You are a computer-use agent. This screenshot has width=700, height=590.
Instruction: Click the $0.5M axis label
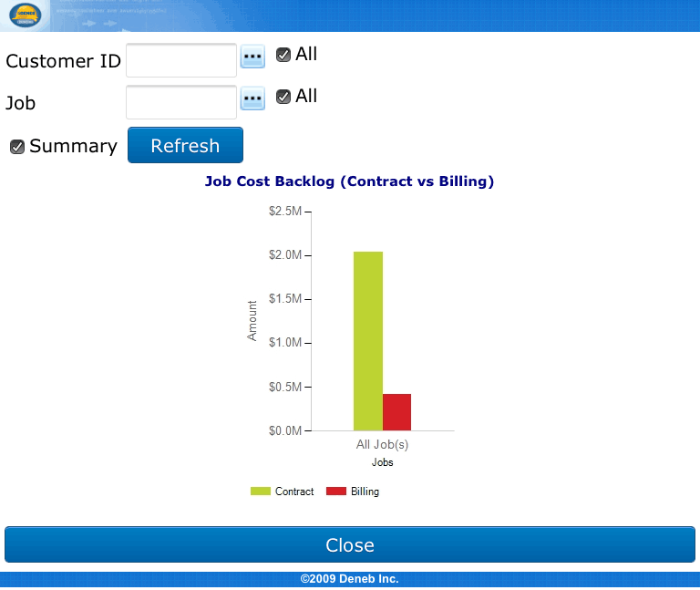click(285, 387)
